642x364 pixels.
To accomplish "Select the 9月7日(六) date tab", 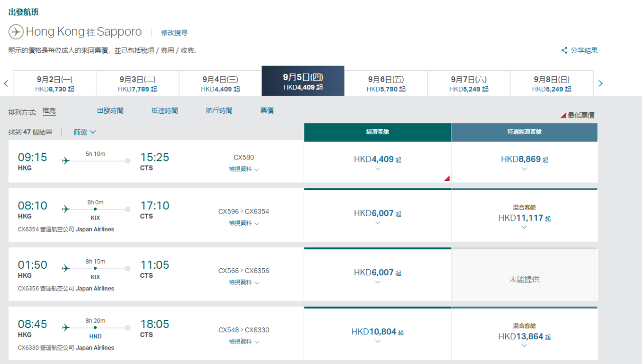I will click(x=468, y=83).
